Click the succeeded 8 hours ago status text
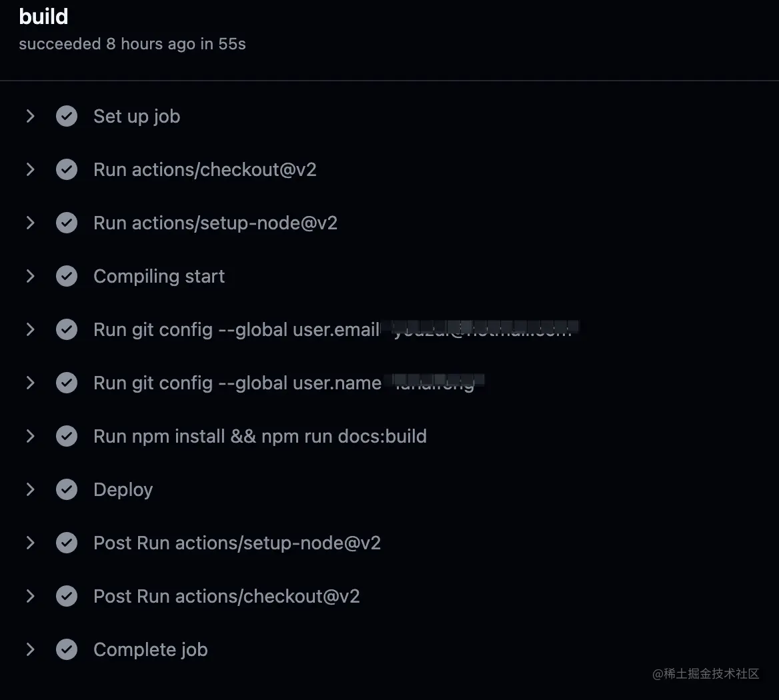The width and height of the screenshot is (779, 700). tap(132, 44)
